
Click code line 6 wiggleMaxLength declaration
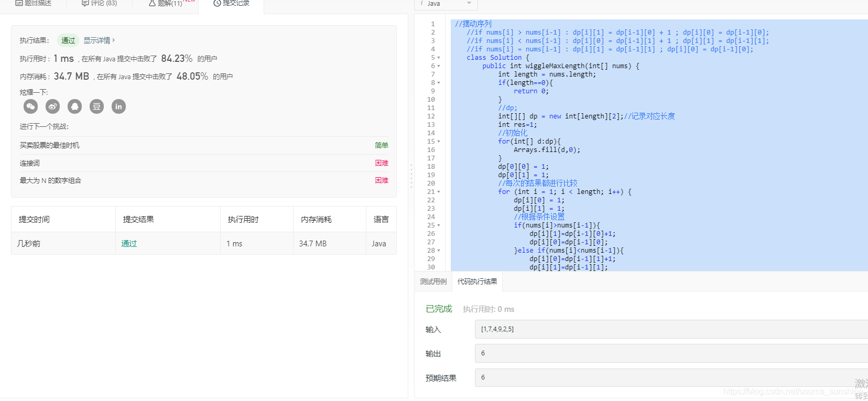561,66
